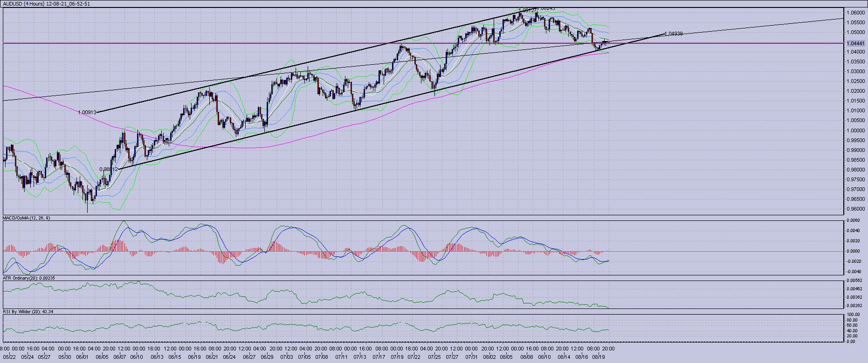Click the 07/31 date label
Image resolution: width=868 pixels, height=363 pixels.
tap(471, 357)
